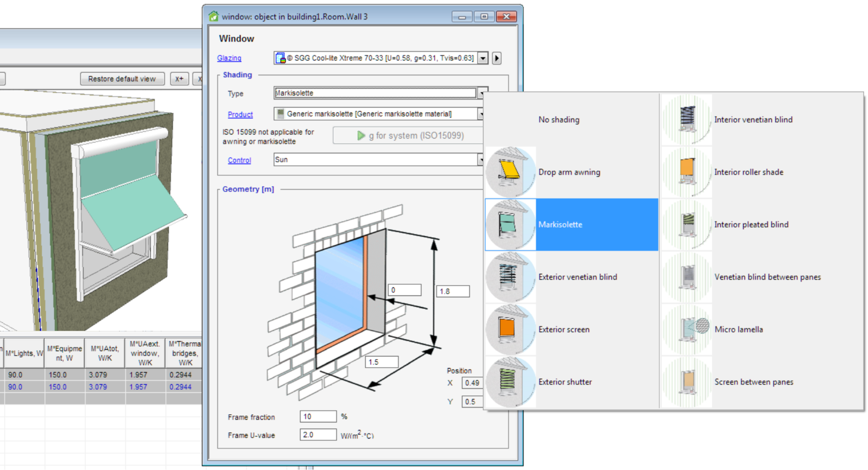Choose No shading menu entry
The height and width of the screenshot is (470, 868).
tap(559, 120)
